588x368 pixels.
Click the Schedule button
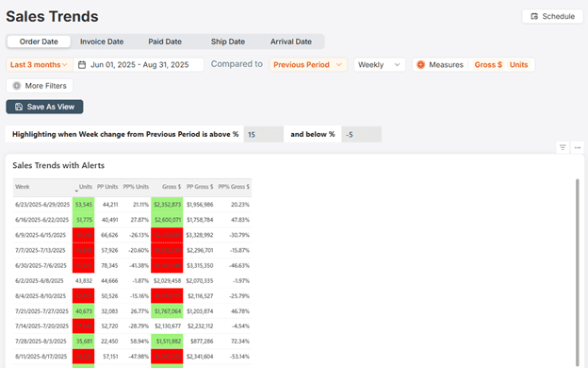(x=552, y=17)
